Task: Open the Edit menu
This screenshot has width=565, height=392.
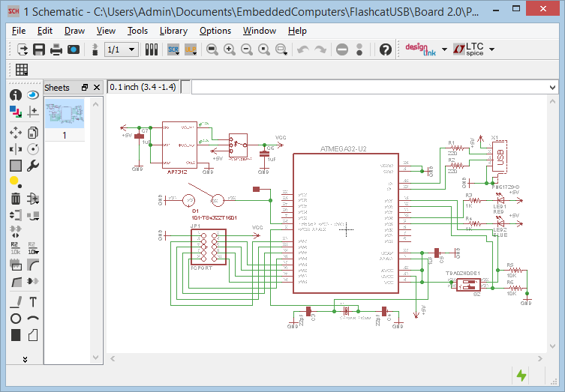Action: tap(45, 31)
